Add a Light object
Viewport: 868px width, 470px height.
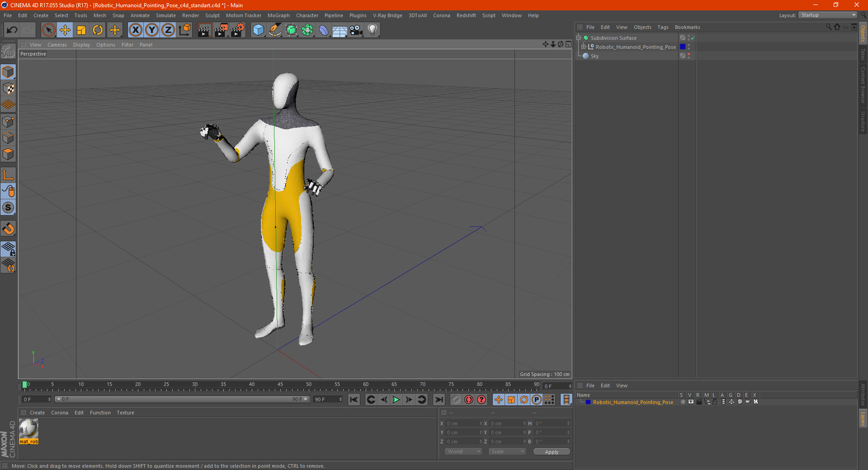(373, 30)
